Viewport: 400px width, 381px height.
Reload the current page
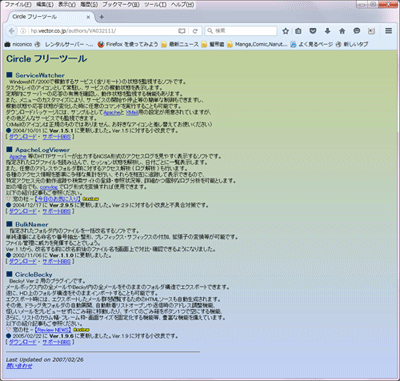(x=195, y=31)
